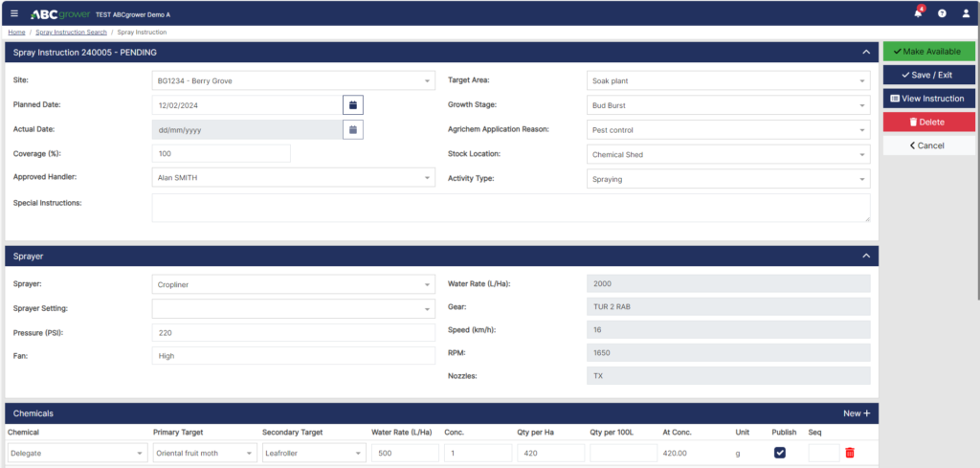The image size is (980, 468).
Task: Click the Spray Instruction breadcrumb text
Action: click(142, 32)
